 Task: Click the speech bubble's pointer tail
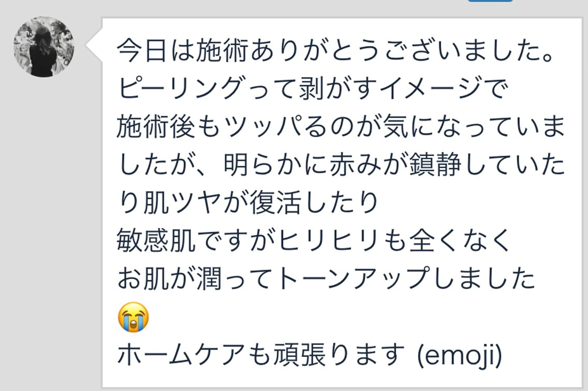94,45
